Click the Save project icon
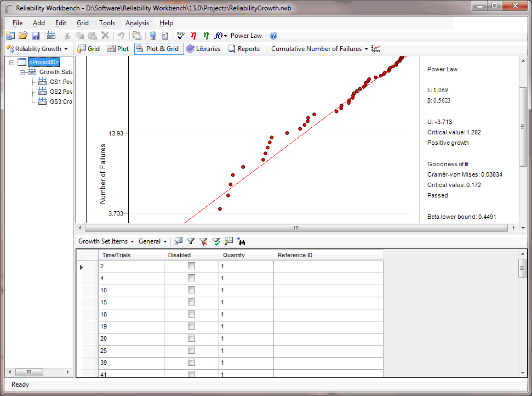Screen dimensions: 532x396 [x=36, y=36]
